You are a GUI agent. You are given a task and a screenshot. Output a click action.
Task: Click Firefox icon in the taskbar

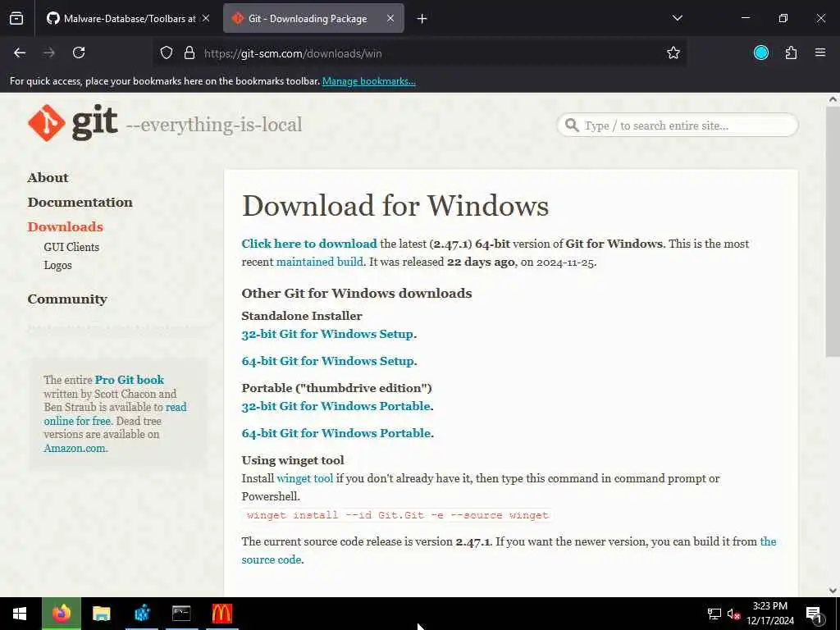tap(62, 614)
